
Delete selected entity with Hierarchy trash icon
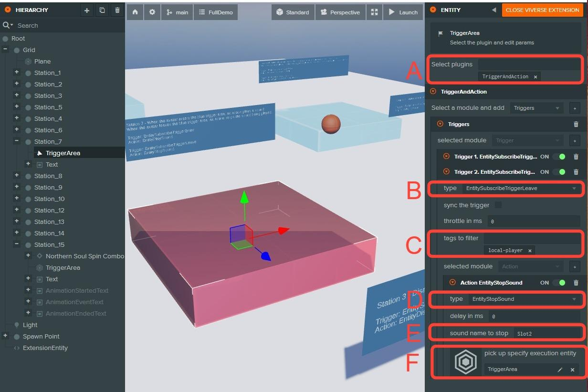(117, 10)
